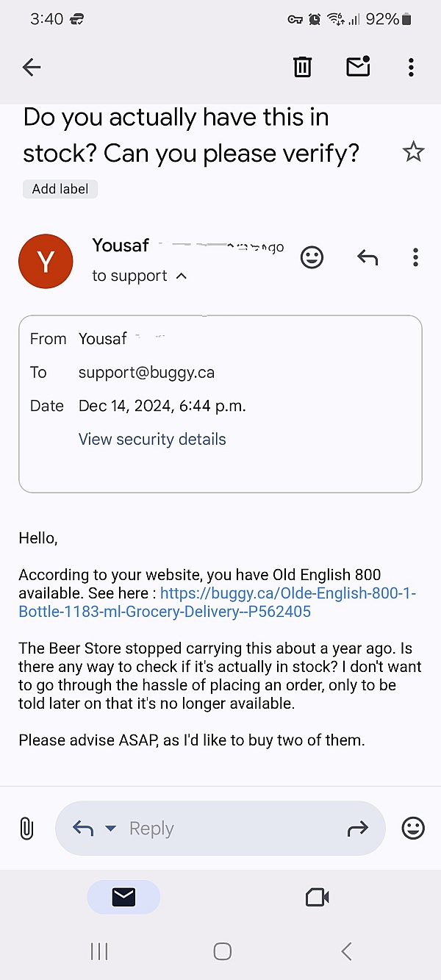Open the Olde English 800 buggy.ca link
This screenshot has width=441, height=980.
click(x=218, y=603)
